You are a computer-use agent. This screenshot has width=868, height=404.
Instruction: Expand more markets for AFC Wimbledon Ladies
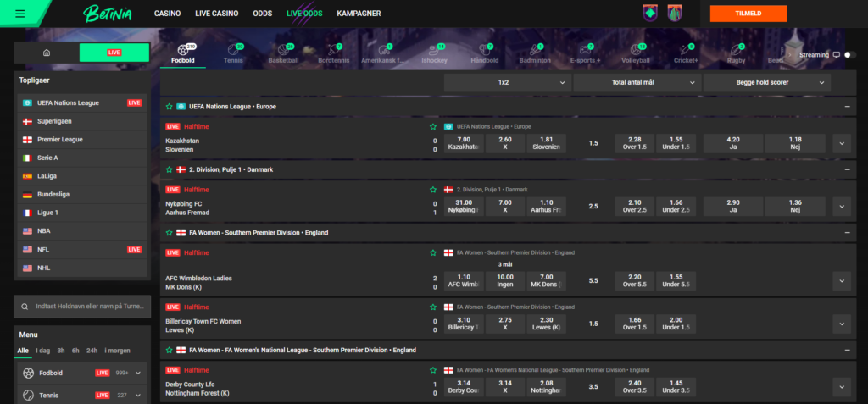pos(842,281)
